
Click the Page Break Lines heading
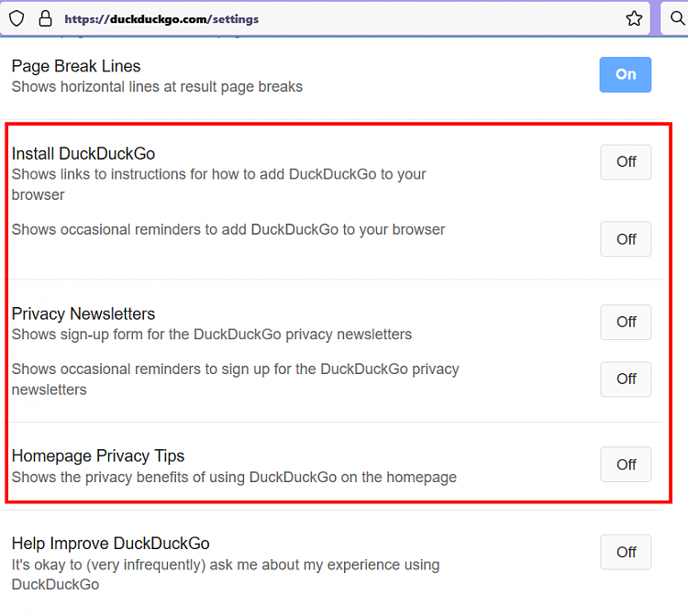click(x=76, y=66)
